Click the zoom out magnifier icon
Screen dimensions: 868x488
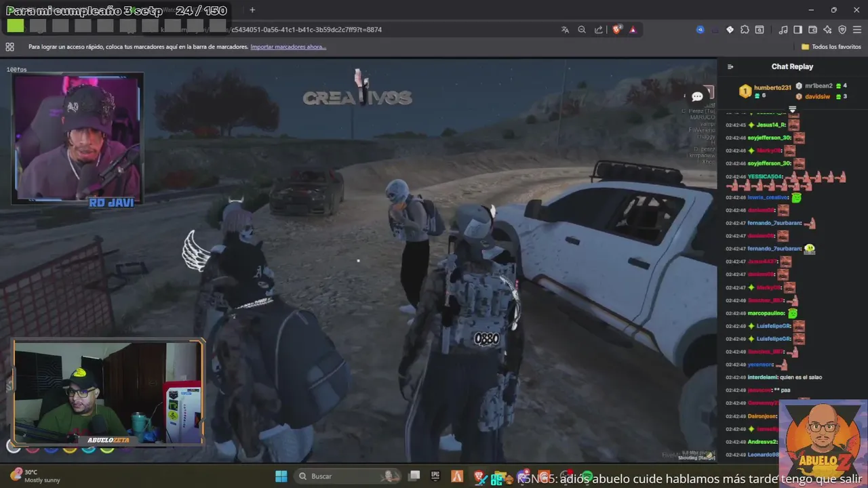pyautogui.click(x=582, y=30)
